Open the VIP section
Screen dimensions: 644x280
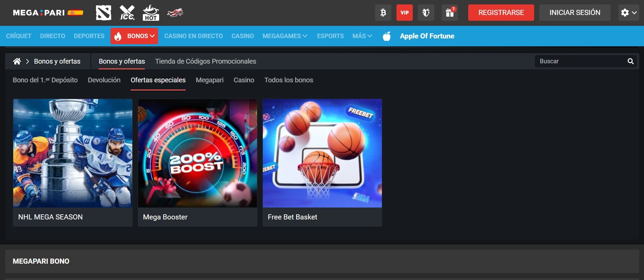(405, 13)
